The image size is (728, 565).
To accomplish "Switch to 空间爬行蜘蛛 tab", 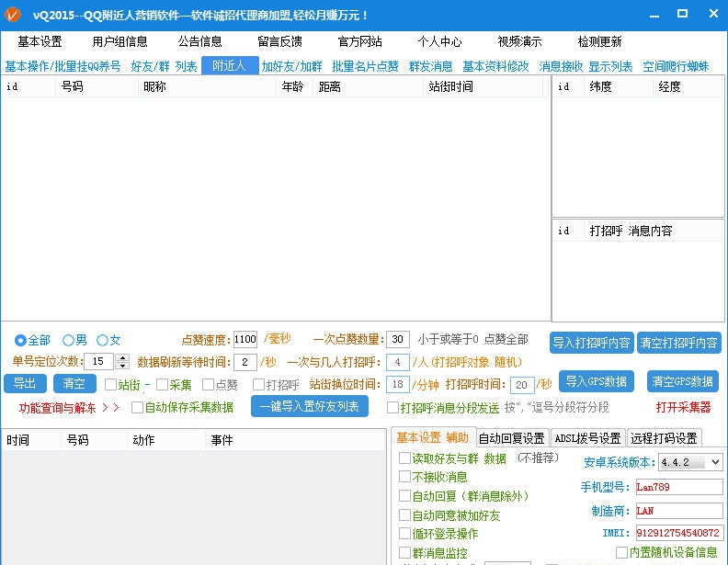I will pos(676,66).
